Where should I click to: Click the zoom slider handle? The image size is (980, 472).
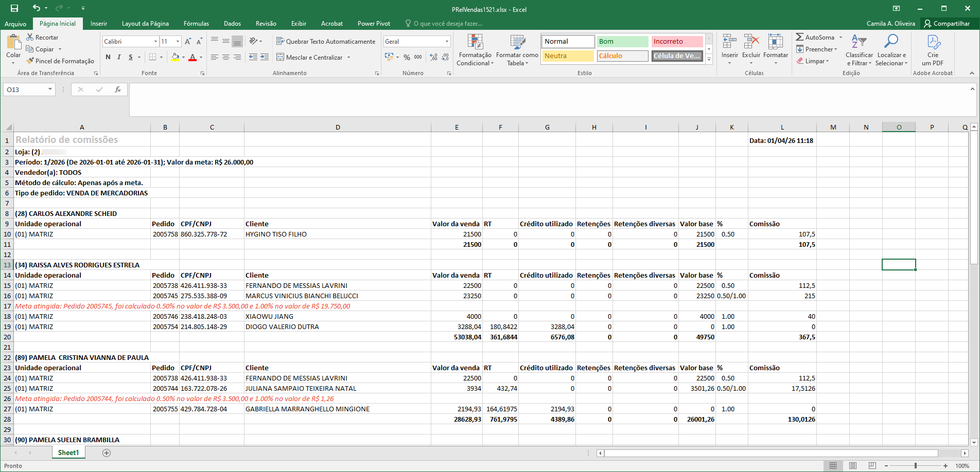point(915,466)
